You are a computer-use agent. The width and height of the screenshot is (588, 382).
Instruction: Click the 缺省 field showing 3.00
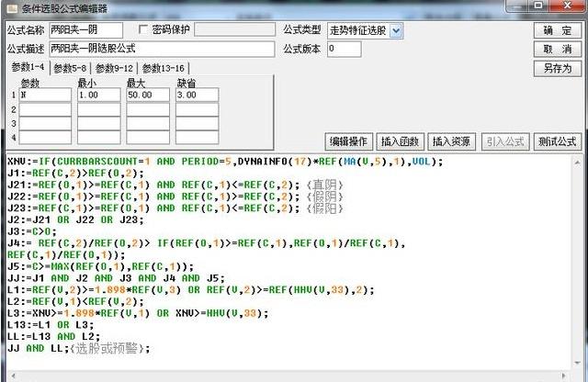click(x=197, y=95)
